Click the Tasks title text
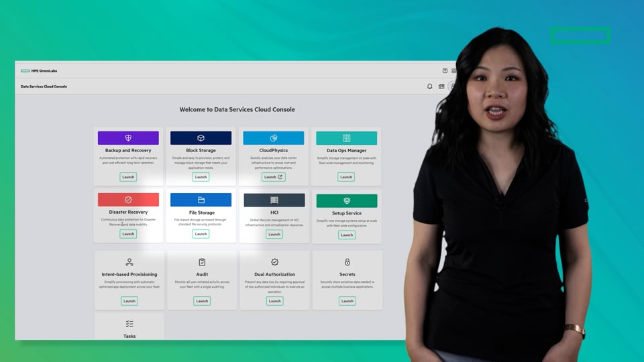This screenshot has width=644, height=362. point(129,336)
